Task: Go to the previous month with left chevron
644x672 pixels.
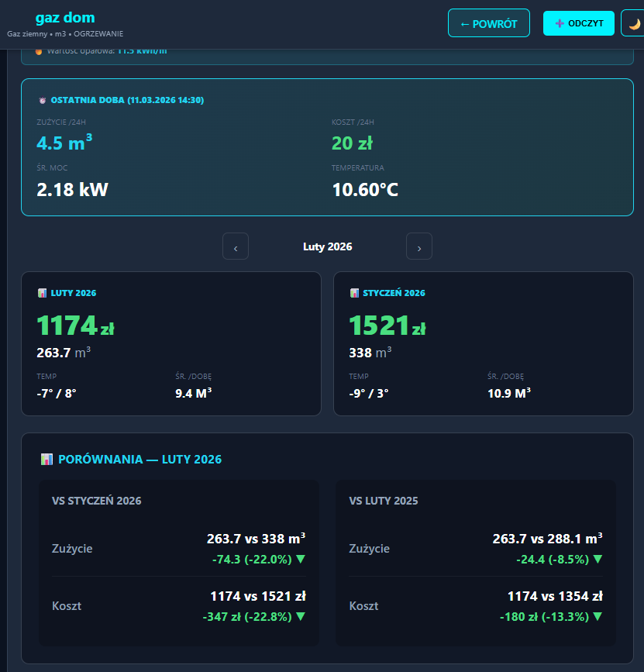Action: click(236, 246)
